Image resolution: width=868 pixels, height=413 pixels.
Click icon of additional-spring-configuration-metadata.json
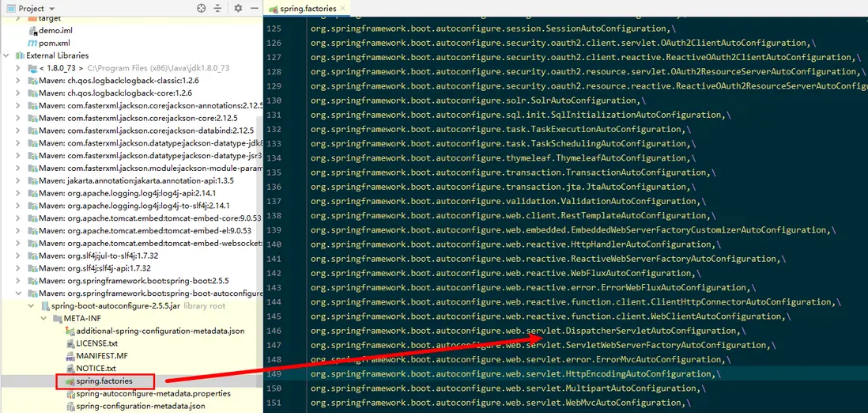[70, 331]
